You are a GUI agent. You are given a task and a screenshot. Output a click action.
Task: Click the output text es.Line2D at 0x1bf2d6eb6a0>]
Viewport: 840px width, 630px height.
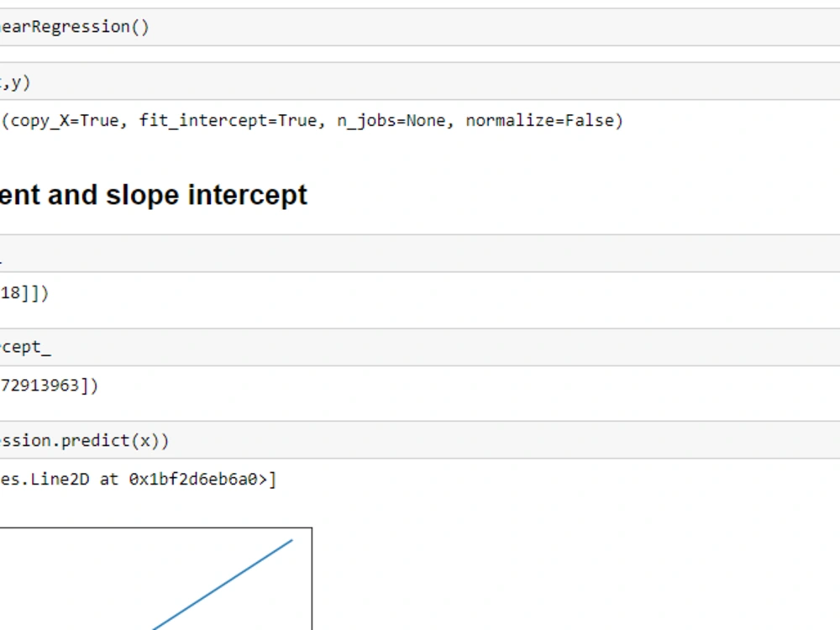139,479
